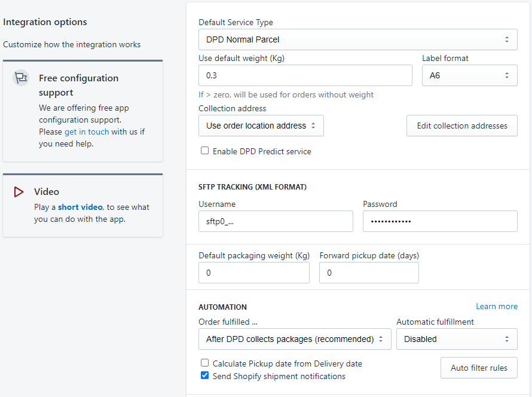Click the SFTP TRACKING (XML FORMAT) heading
This screenshot has width=532, height=397.
pyautogui.click(x=252, y=187)
